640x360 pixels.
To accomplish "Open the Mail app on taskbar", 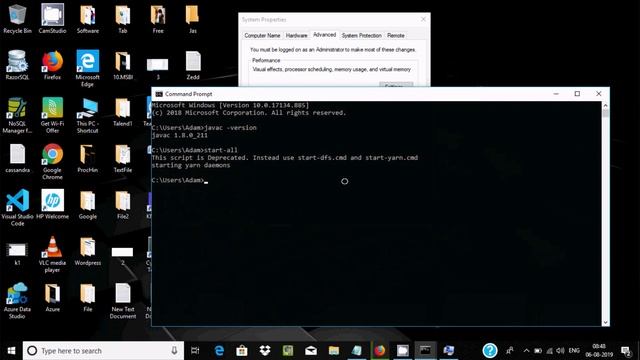I will pos(311,351).
